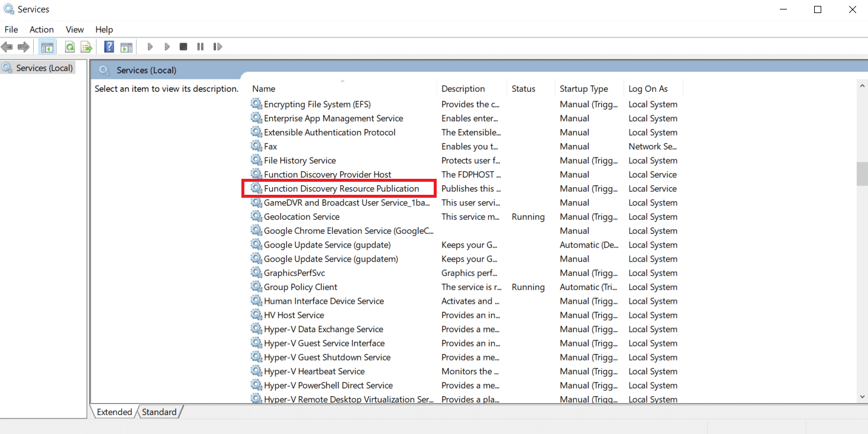
Task: Click the Start Service playback control
Action: pyautogui.click(x=150, y=46)
